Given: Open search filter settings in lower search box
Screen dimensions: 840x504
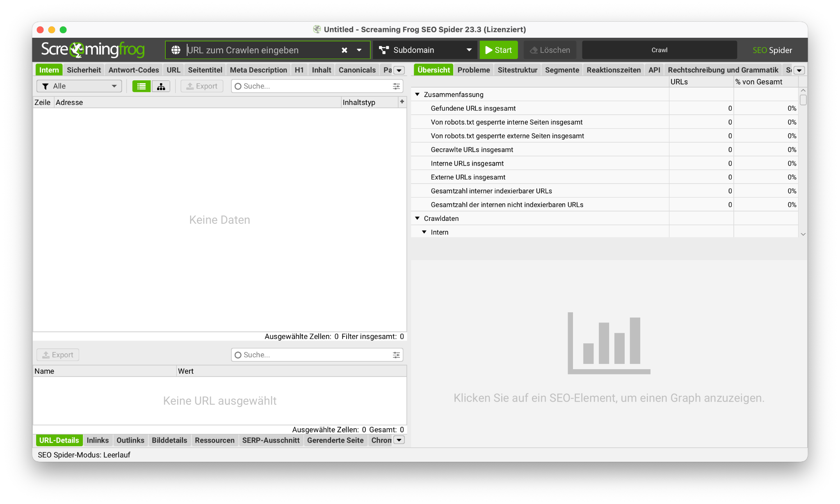Looking at the screenshot, I should 396,355.
